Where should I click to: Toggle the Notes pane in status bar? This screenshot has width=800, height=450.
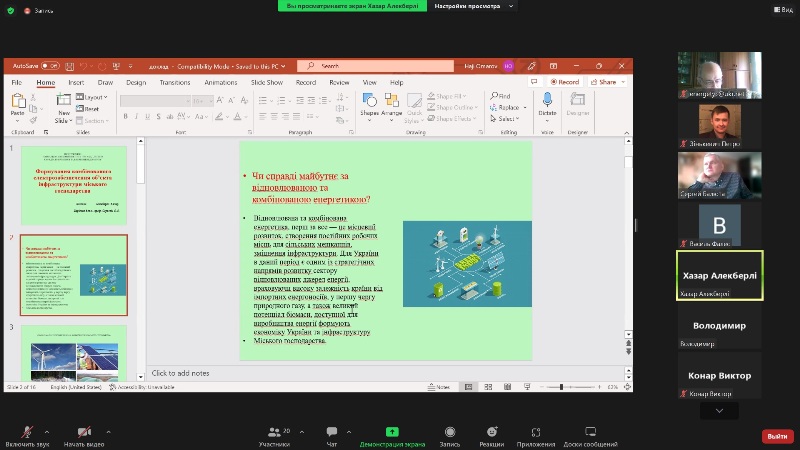[441, 387]
